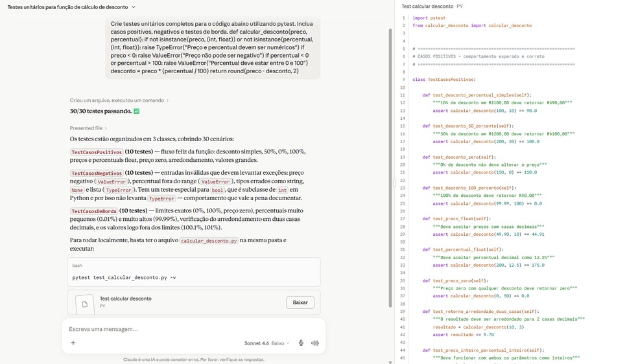This screenshot has height=364, width=638.
Task: Click 'assert resultado == 9.70' code line
Action: [463, 335]
